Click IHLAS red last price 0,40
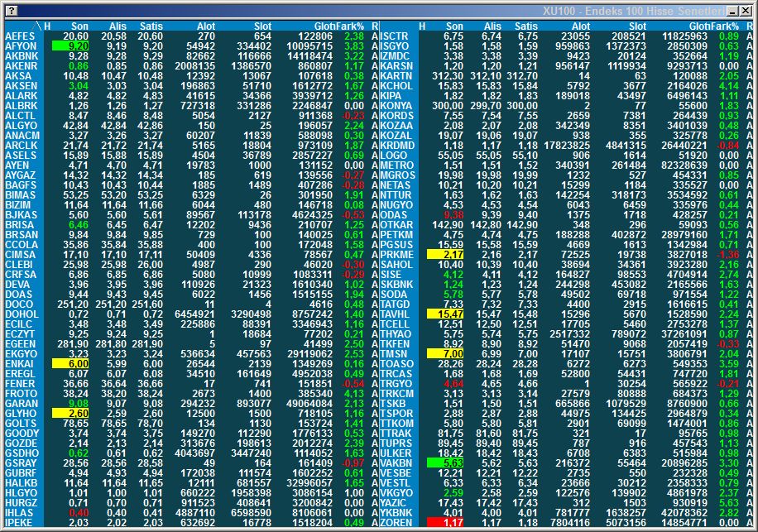Image resolution: width=758 pixels, height=532 pixels. [x=79, y=513]
